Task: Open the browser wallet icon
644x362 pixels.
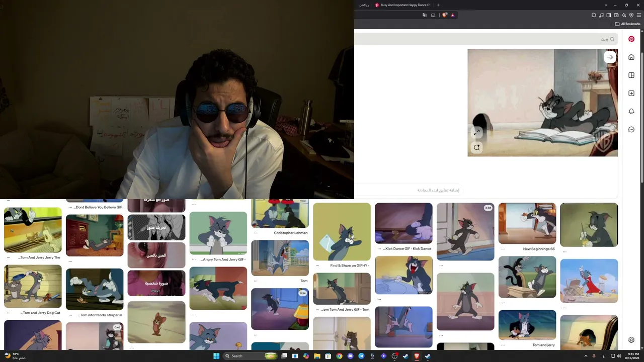Action: coord(616,15)
